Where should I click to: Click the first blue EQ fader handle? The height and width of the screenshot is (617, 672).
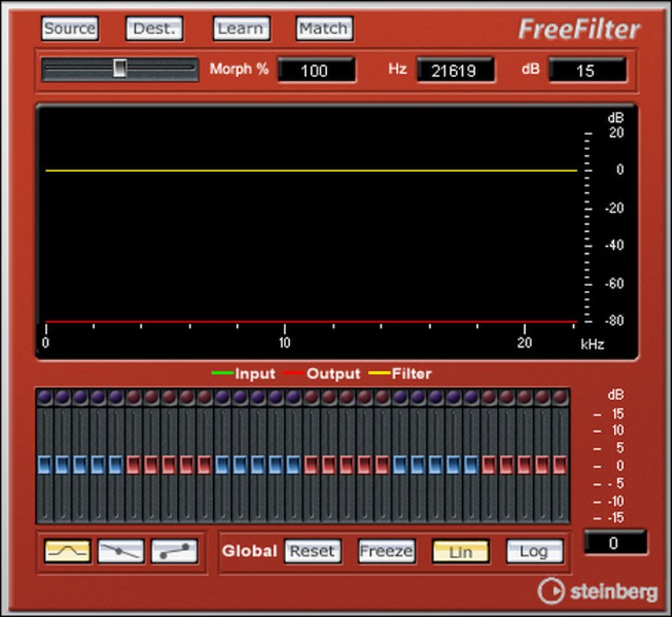coord(44,464)
